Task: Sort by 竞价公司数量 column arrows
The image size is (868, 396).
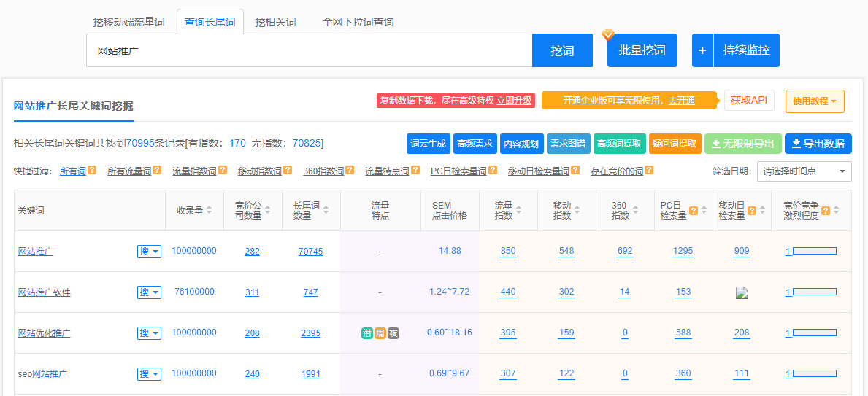Action: [268, 210]
